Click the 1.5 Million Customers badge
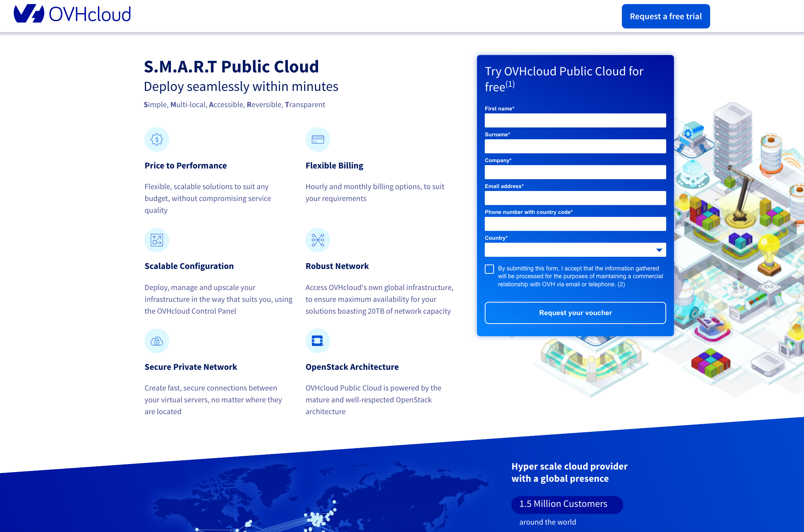 567,505
